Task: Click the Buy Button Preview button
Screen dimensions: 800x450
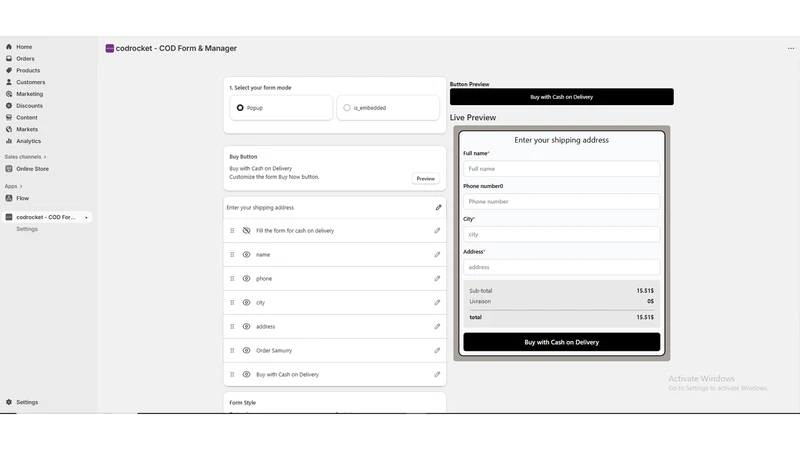Action: (426, 179)
